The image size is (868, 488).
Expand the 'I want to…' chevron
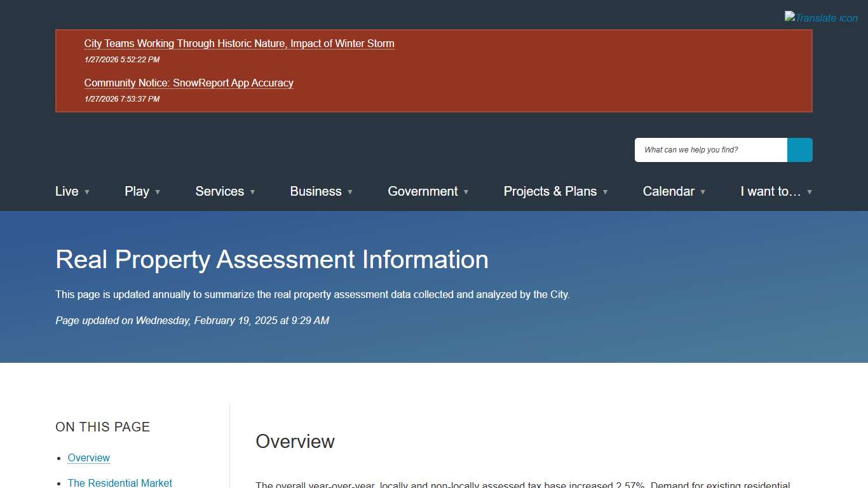810,192
